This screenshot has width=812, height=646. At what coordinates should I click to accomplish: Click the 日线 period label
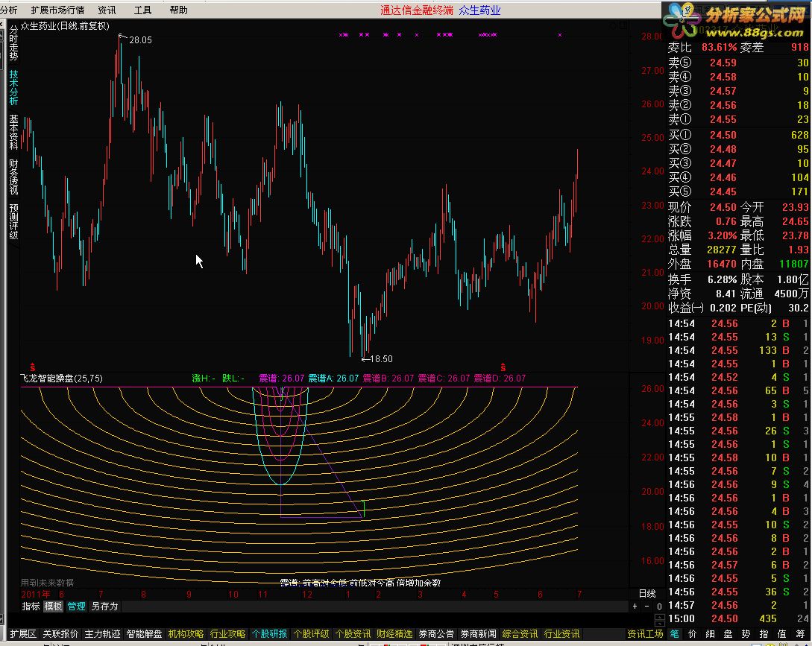tap(647, 593)
